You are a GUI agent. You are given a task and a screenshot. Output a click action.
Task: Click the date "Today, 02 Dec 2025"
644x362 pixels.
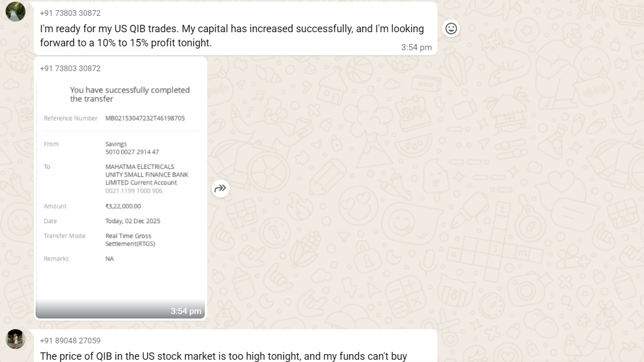(133, 221)
